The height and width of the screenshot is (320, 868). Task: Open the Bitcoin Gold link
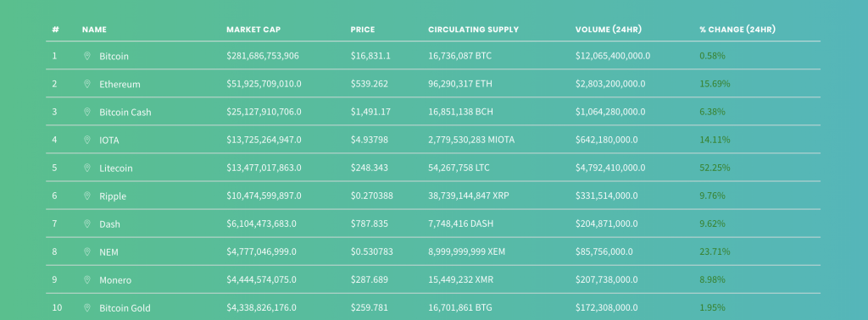(125, 308)
